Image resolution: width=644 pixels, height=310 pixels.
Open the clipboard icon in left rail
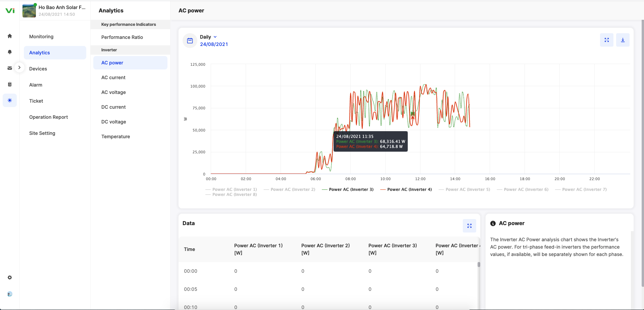coord(10,84)
